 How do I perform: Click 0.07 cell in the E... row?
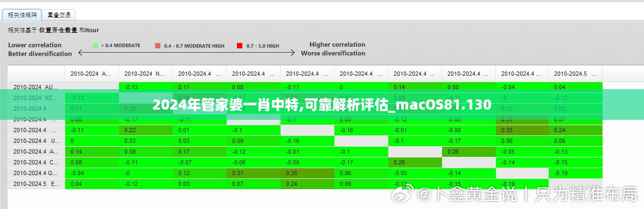[x=254, y=184]
